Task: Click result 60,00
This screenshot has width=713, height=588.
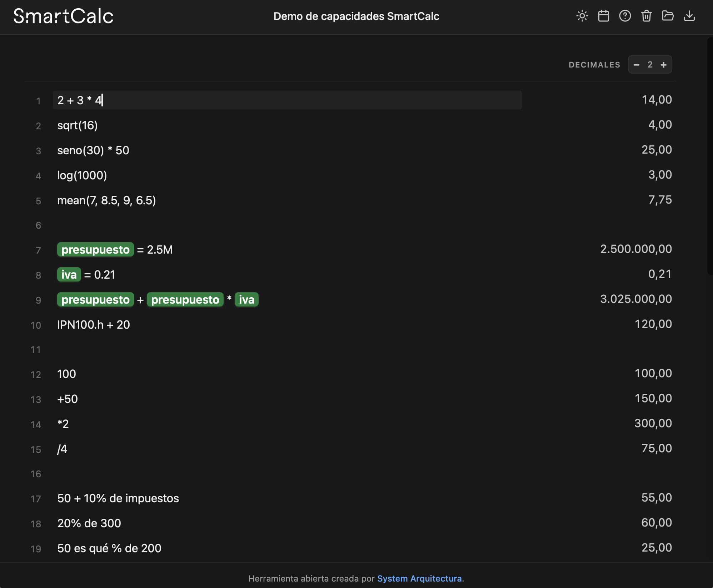Action: [x=657, y=523]
